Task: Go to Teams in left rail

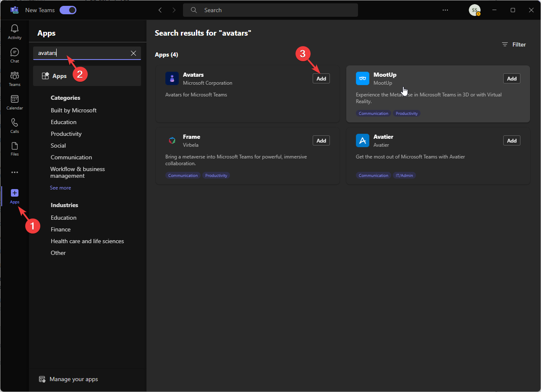Action: 15,79
